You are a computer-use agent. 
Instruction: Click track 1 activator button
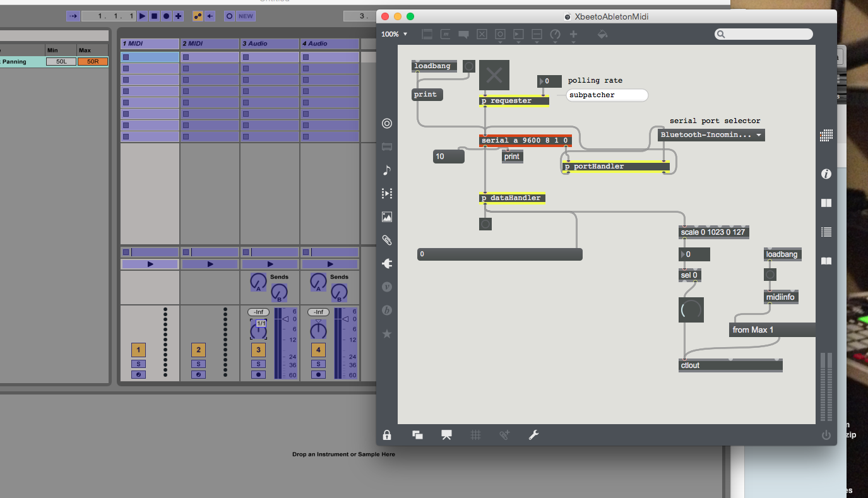coord(138,350)
